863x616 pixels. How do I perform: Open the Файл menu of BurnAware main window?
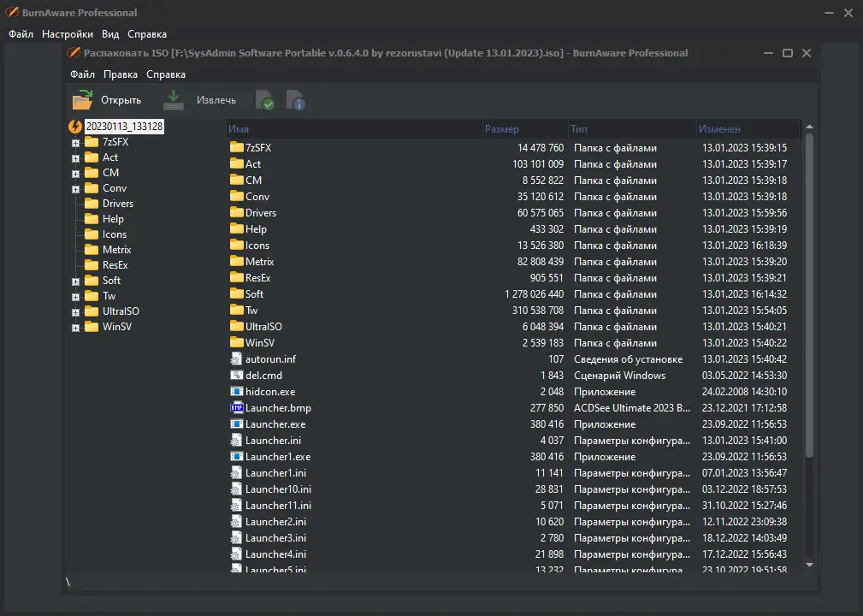tap(21, 34)
